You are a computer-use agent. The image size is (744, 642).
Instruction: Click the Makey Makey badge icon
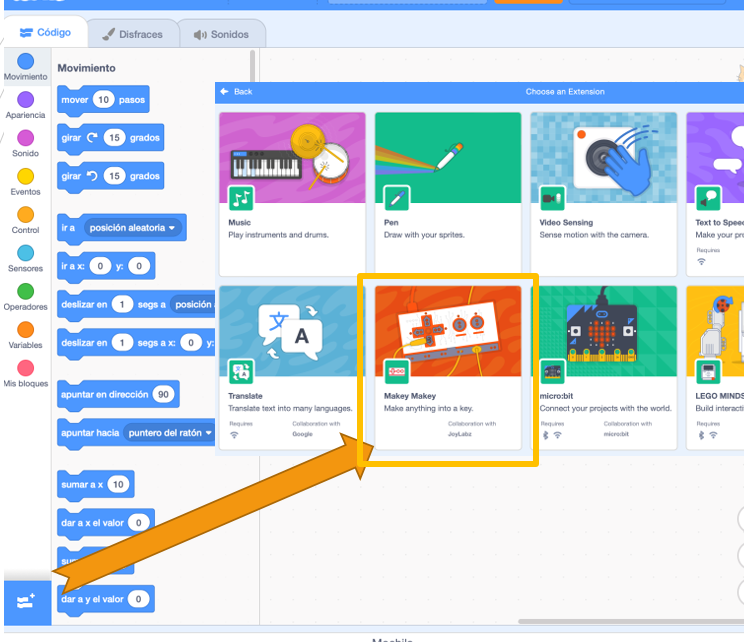point(397,371)
